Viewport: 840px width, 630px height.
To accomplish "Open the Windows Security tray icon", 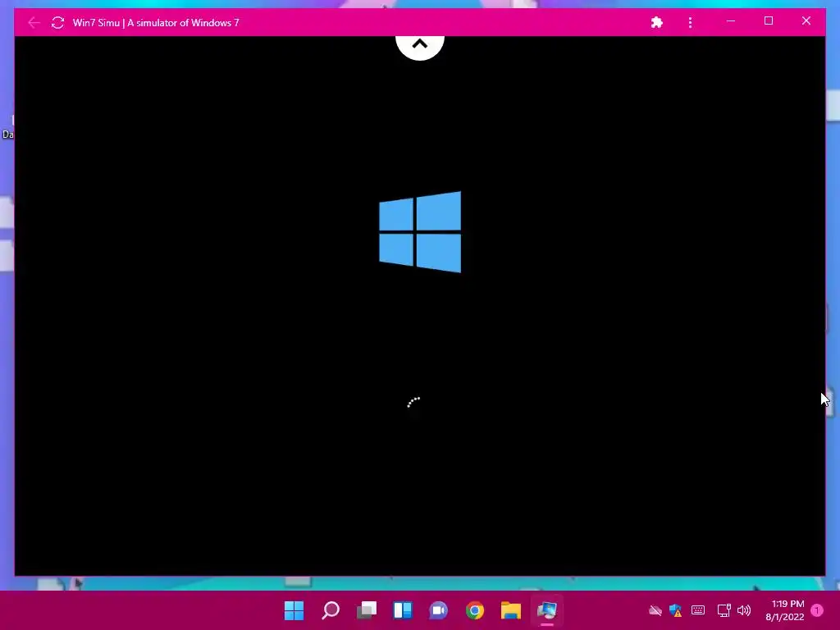I will pyautogui.click(x=676, y=610).
